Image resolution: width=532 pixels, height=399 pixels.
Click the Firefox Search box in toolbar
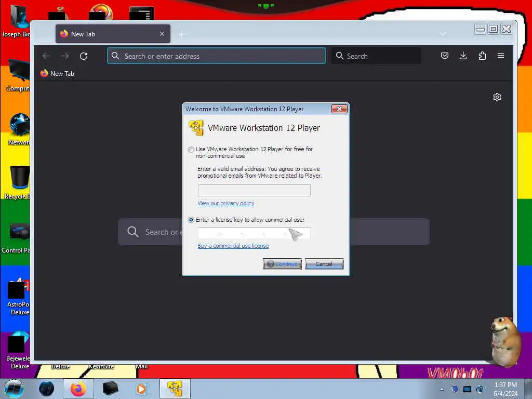tap(376, 56)
